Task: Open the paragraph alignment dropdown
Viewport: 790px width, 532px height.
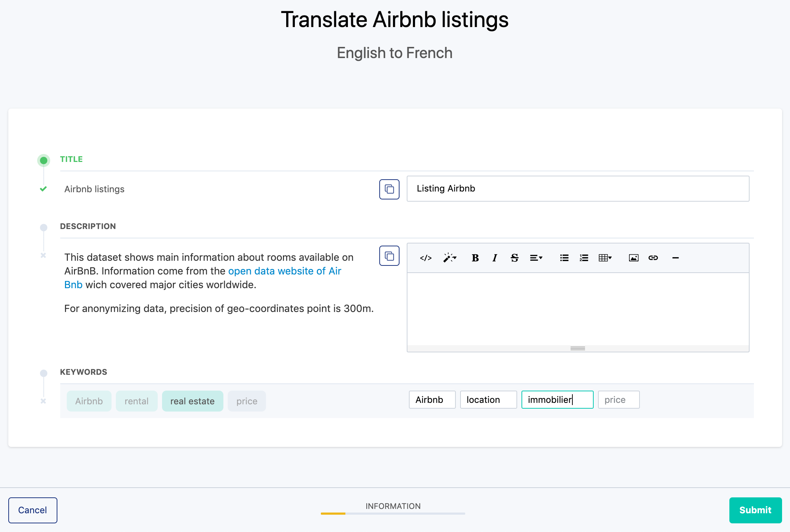Action: 536,258
